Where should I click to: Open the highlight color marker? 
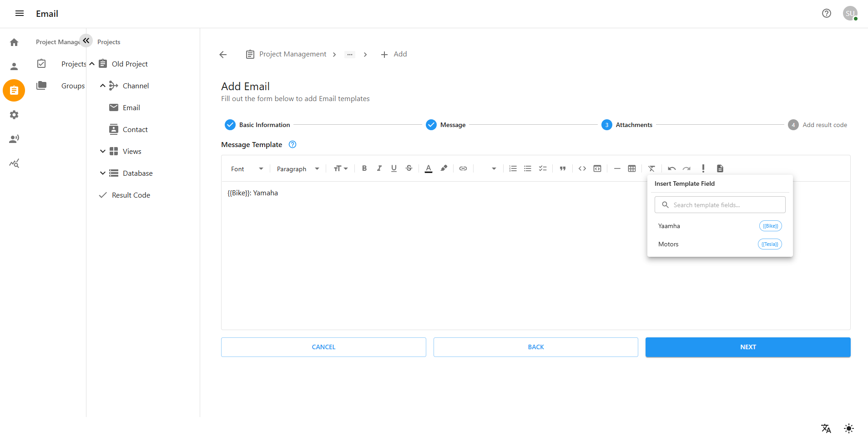[x=444, y=168]
